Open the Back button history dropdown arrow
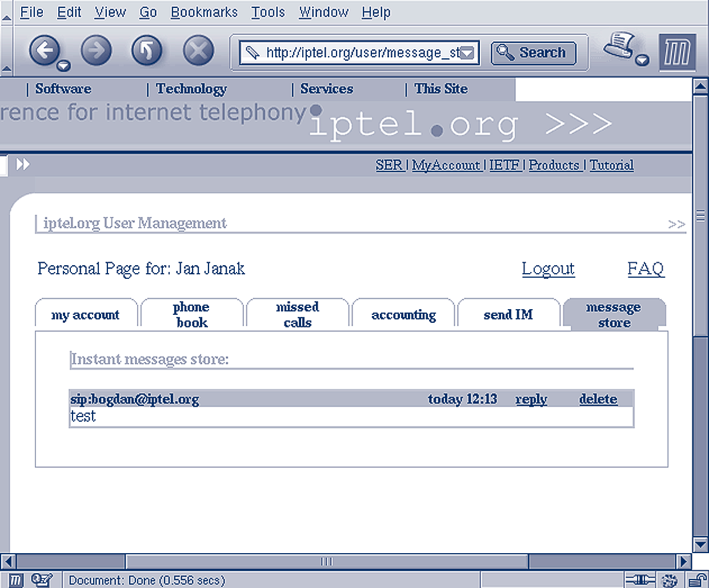The height and width of the screenshot is (588, 709). tap(64, 66)
